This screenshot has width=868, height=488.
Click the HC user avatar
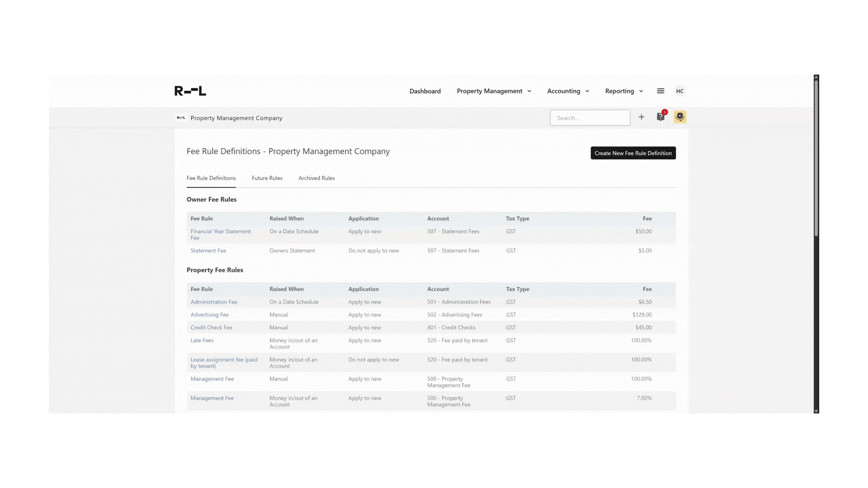click(679, 91)
